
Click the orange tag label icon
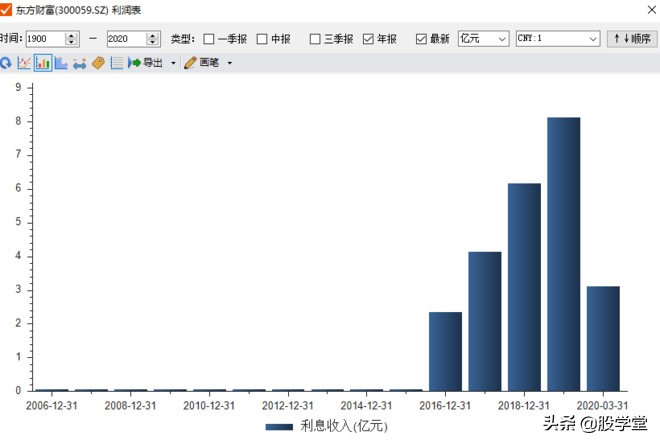[98, 63]
